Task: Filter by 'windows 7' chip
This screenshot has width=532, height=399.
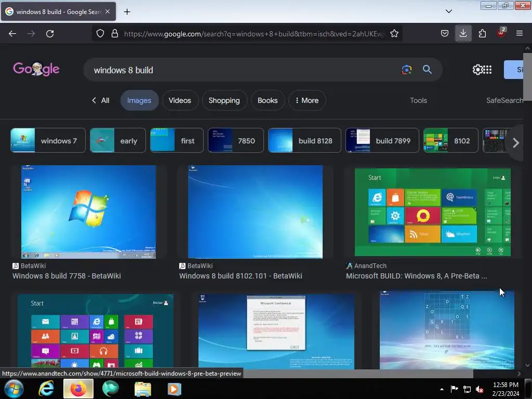Action: pyautogui.click(x=48, y=140)
